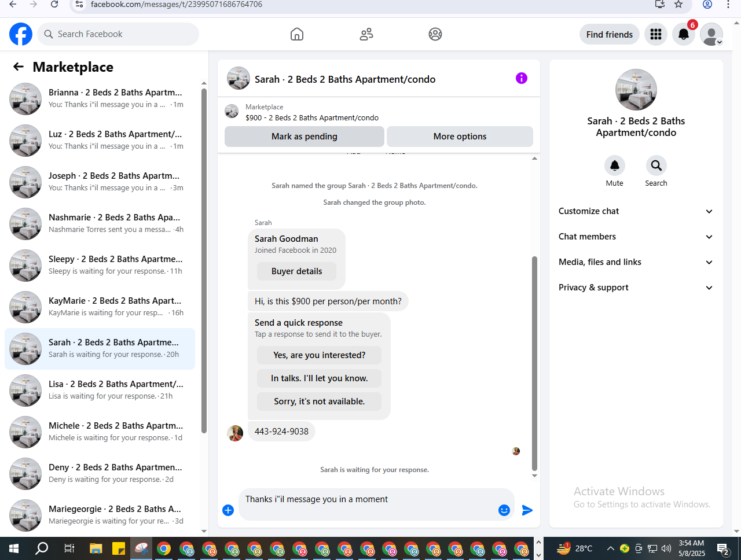Click the More options button
741x560 pixels.
pos(460,137)
